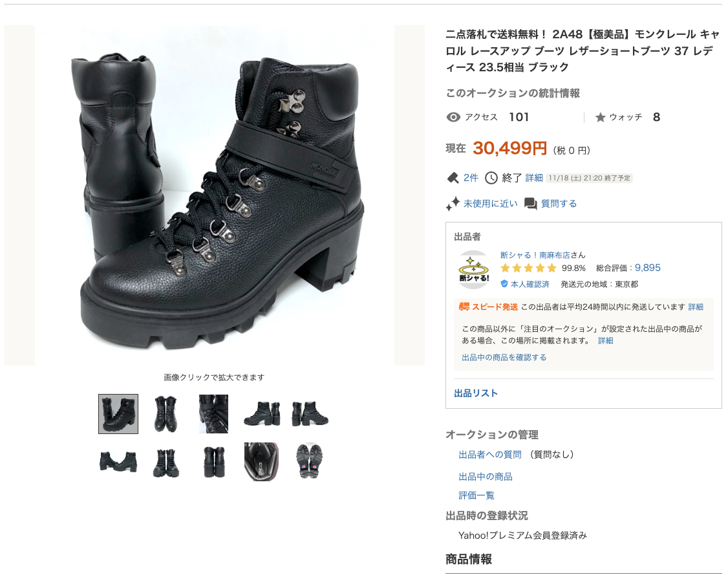Click the sparkle condition icon
Image resolution: width=728 pixels, height=577 pixels.
pos(453,204)
